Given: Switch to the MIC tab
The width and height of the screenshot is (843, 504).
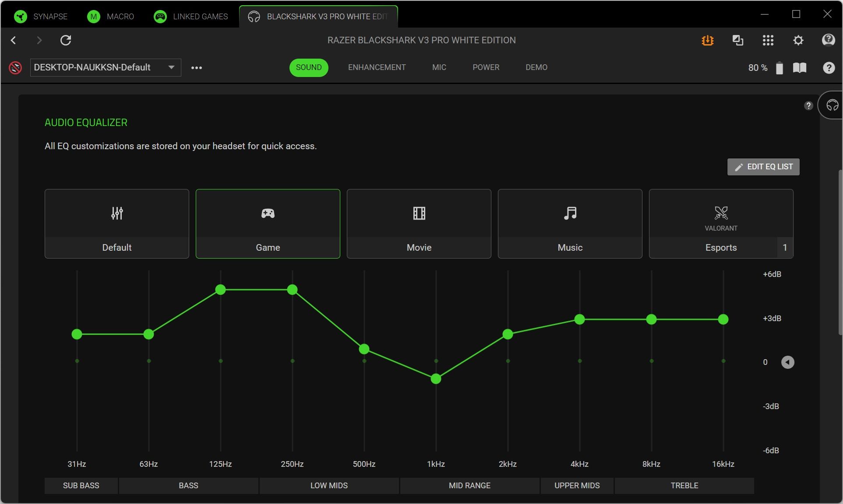Looking at the screenshot, I should (439, 67).
